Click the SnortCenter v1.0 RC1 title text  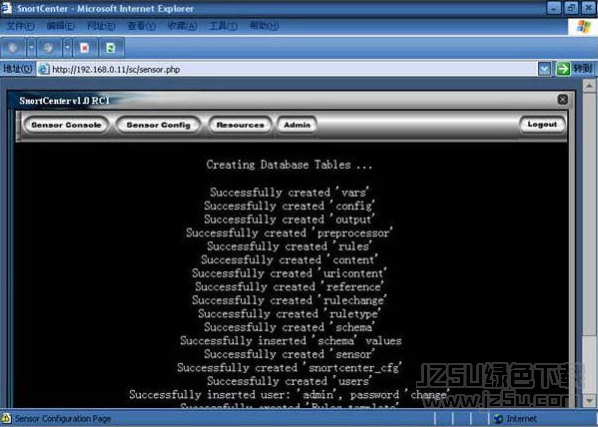[64, 101]
